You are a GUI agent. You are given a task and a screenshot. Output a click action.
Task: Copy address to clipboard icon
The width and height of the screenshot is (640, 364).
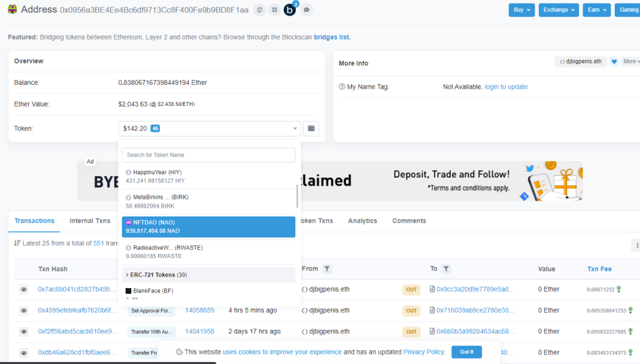(x=260, y=10)
